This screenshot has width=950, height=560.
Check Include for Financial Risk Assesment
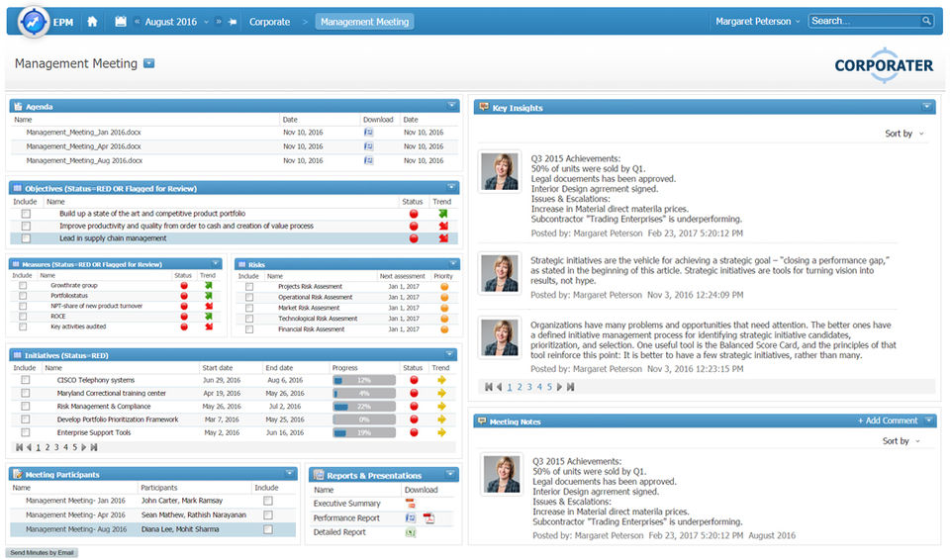249,329
